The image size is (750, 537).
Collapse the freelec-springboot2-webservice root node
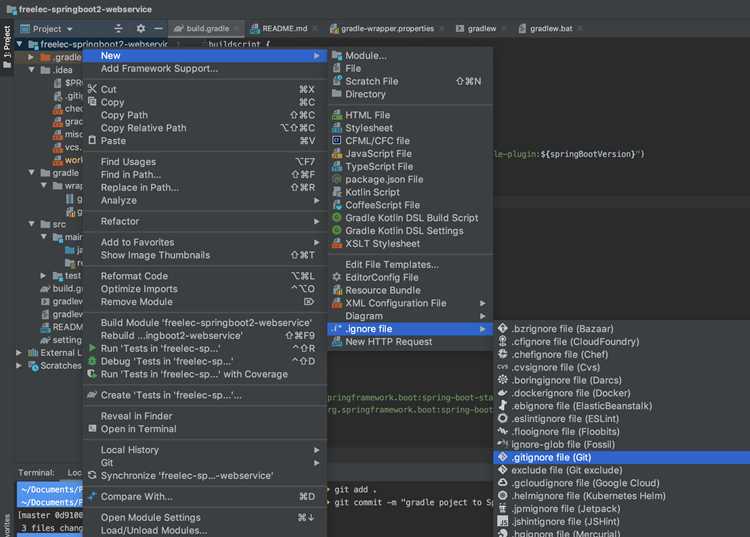(x=19, y=44)
